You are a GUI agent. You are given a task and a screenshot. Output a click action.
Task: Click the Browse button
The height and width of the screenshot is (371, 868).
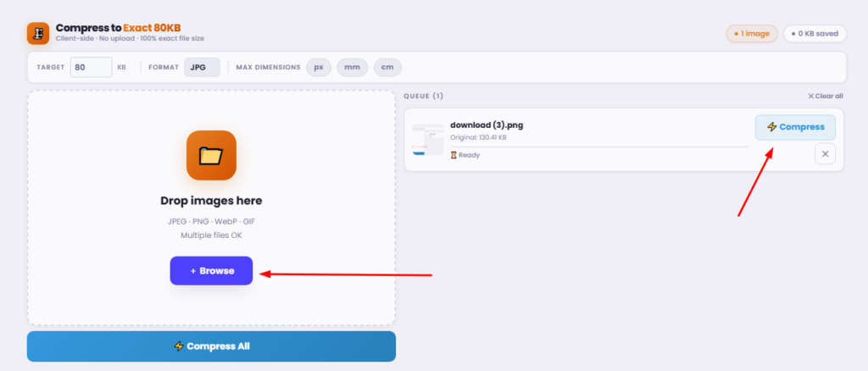click(211, 271)
